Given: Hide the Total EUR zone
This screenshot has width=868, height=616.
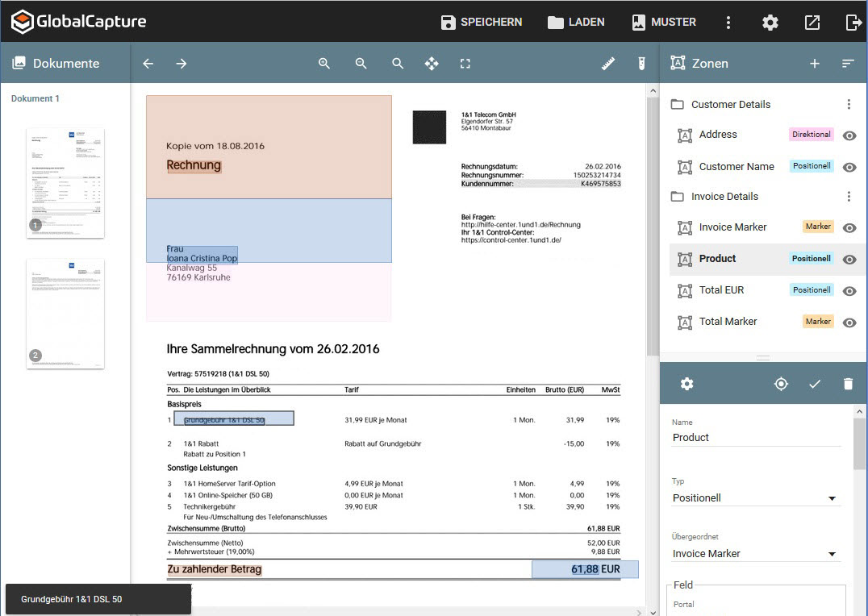Looking at the screenshot, I should (x=849, y=289).
